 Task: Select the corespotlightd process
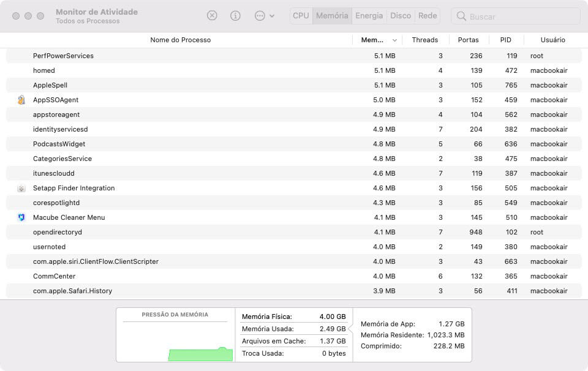coord(293,203)
